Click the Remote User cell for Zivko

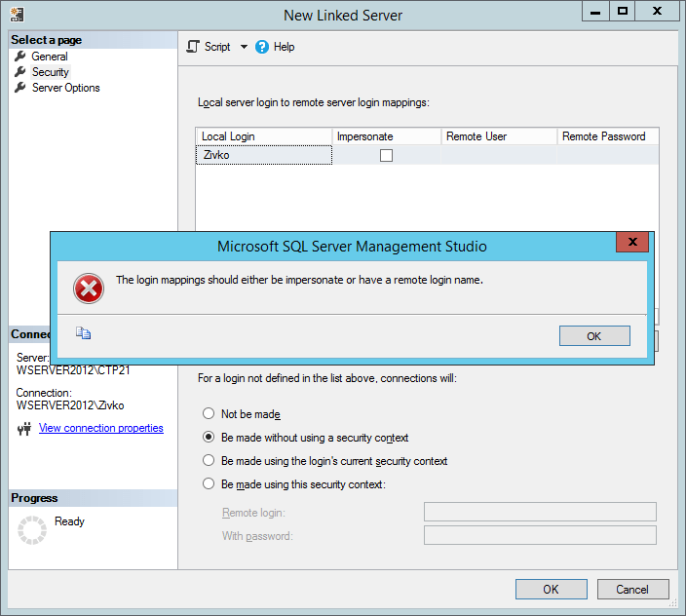(499, 155)
